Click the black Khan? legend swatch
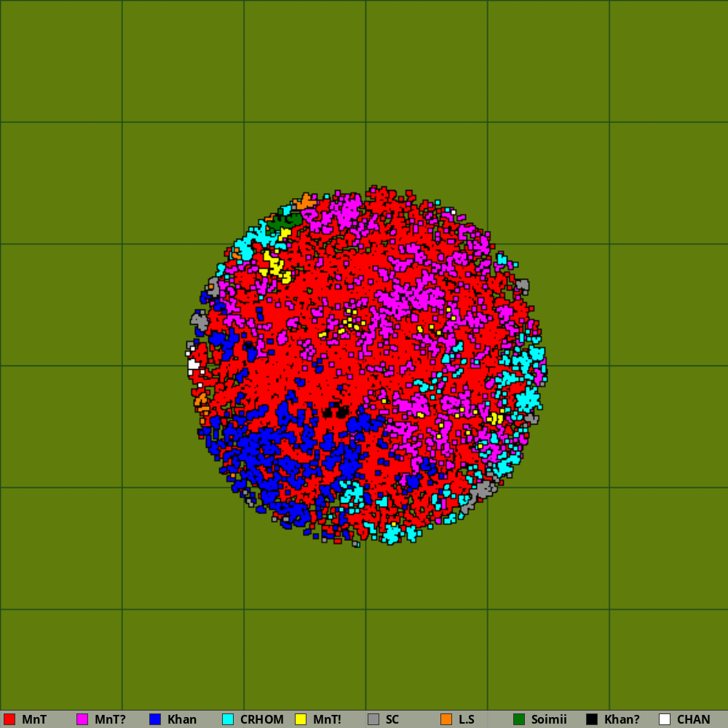Viewport: 728px width, 728px height. coord(592,719)
